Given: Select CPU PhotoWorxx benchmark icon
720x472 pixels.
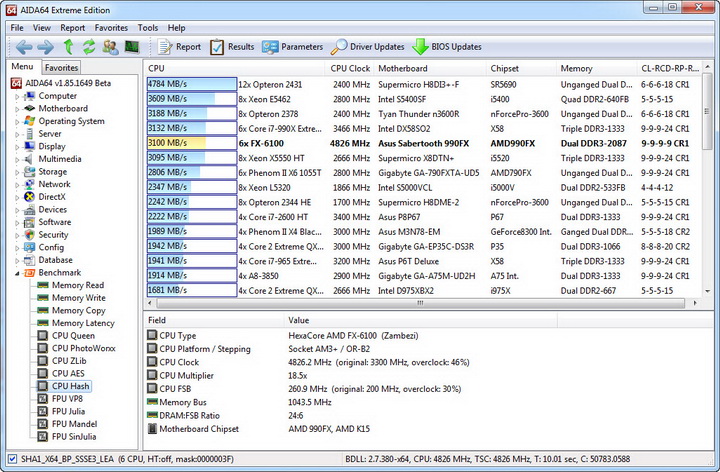Looking at the screenshot, I should coord(43,348).
